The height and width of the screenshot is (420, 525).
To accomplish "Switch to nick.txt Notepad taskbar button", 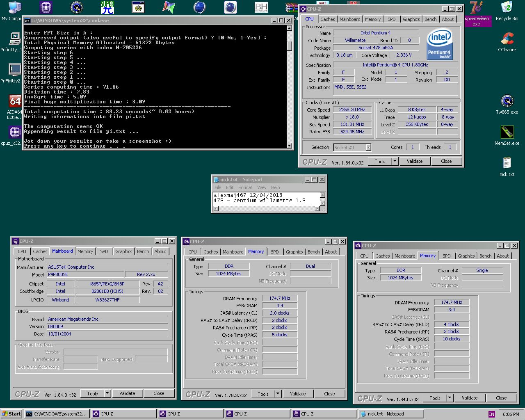I will (x=390, y=414).
